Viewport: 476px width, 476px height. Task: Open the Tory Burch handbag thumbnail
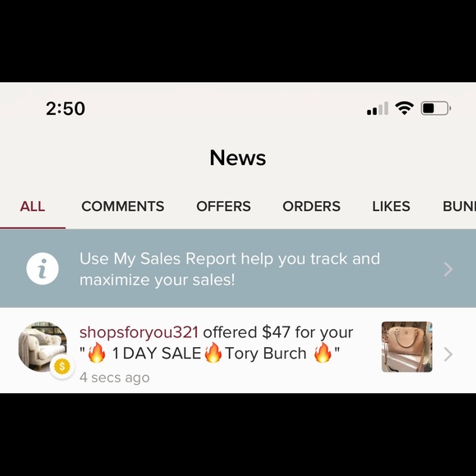point(407,346)
